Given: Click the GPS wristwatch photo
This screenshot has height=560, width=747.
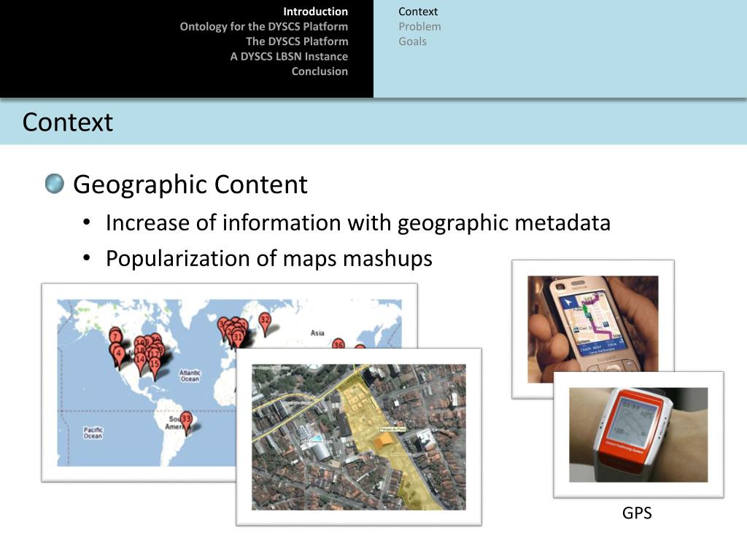Looking at the screenshot, I should pos(638,435).
